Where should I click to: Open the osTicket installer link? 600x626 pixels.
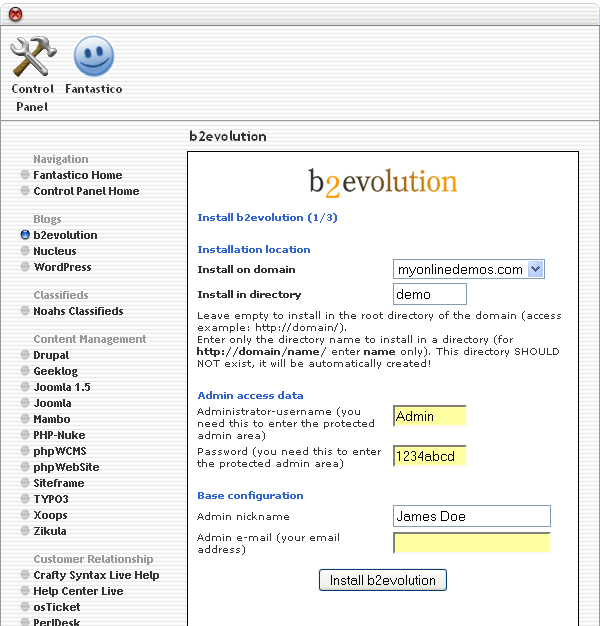pyautogui.click(x=57, y=607)
